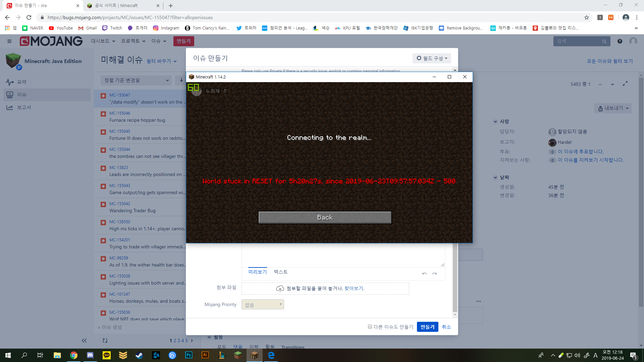Open the 프로젝트 menu

point(133,41)
